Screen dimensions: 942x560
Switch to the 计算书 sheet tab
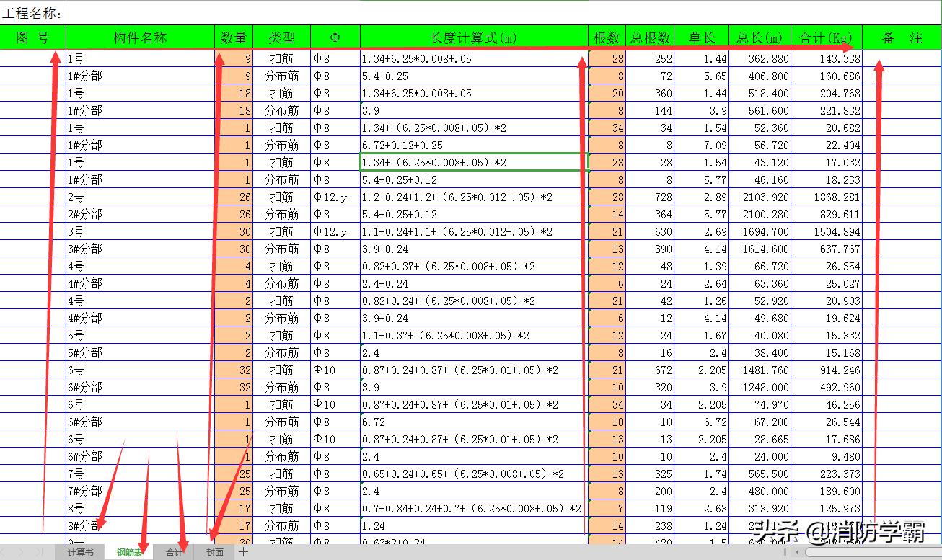pos(79,551)
